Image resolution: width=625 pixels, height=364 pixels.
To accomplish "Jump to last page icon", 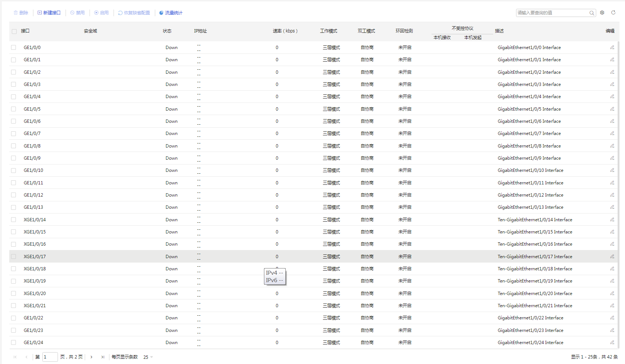I will tap(103, 357).
